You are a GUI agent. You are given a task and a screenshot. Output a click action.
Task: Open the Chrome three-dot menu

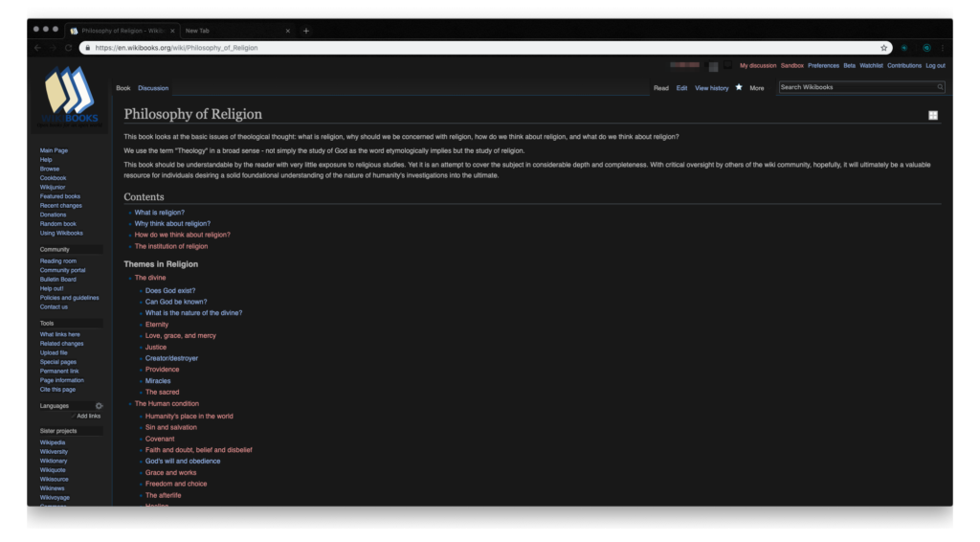click(x=943, y=47)
